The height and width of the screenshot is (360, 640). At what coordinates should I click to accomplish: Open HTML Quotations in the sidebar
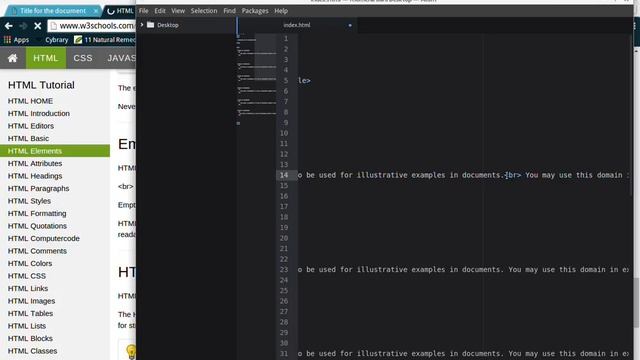[x=37, y=226]
